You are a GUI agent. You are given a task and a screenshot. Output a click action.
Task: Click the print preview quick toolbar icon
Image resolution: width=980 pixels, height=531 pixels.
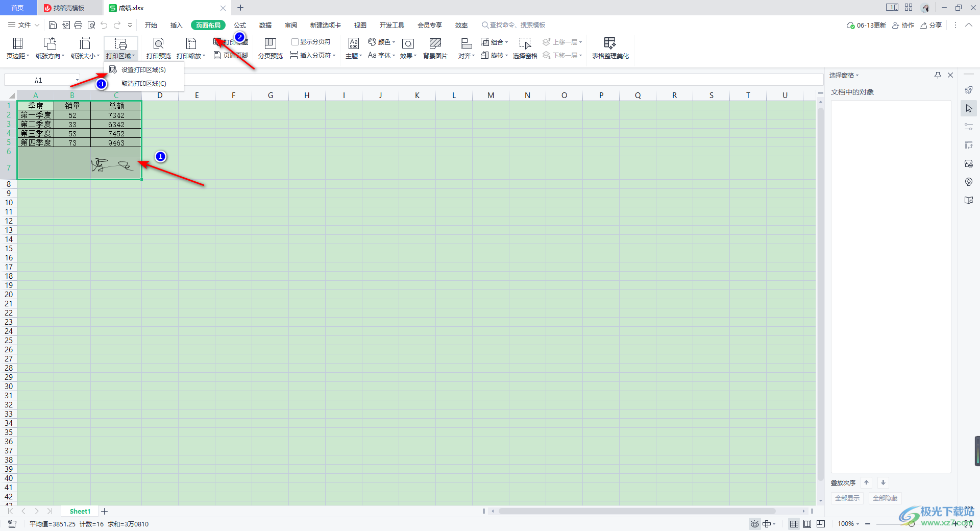(x=91, y=25)
